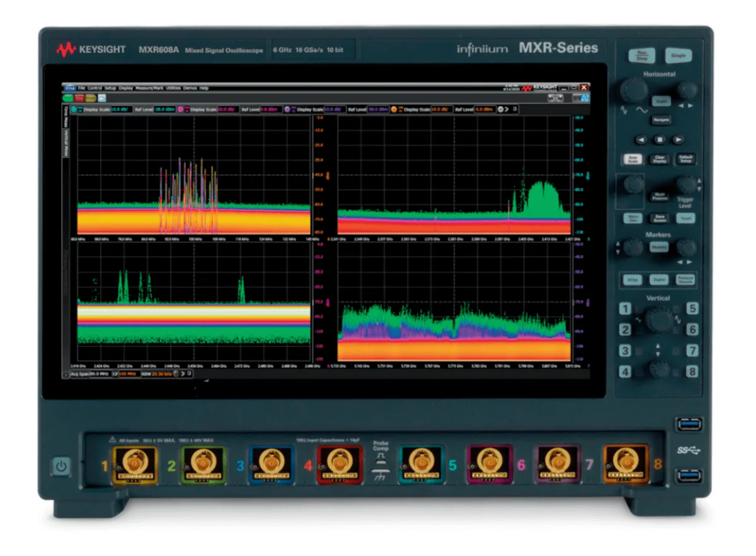Tap the Multi Purpose button

(660, 196)
